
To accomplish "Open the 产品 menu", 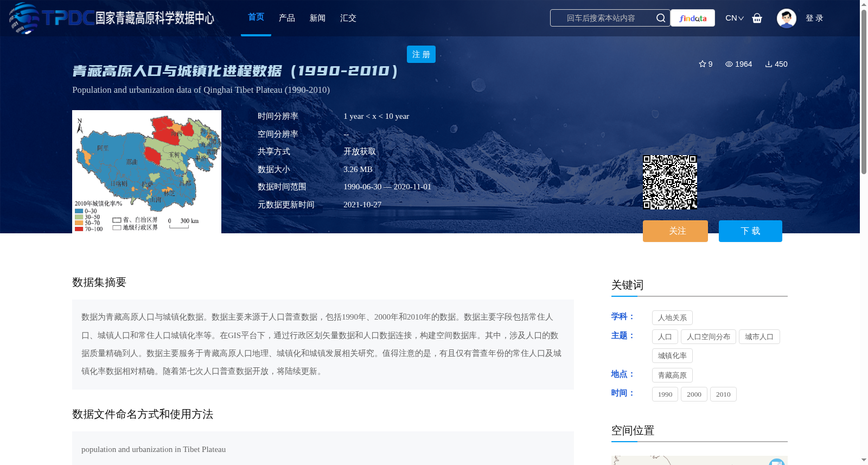I will coord(287,18).
